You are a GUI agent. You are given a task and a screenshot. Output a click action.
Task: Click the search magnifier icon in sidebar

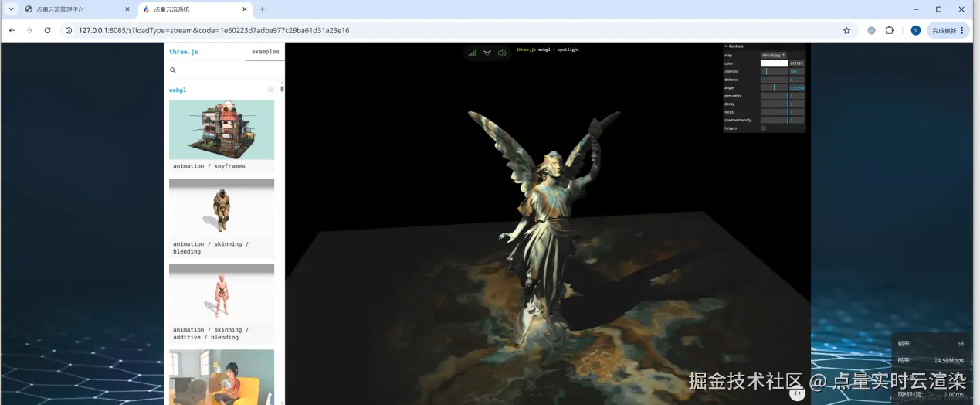173,70
